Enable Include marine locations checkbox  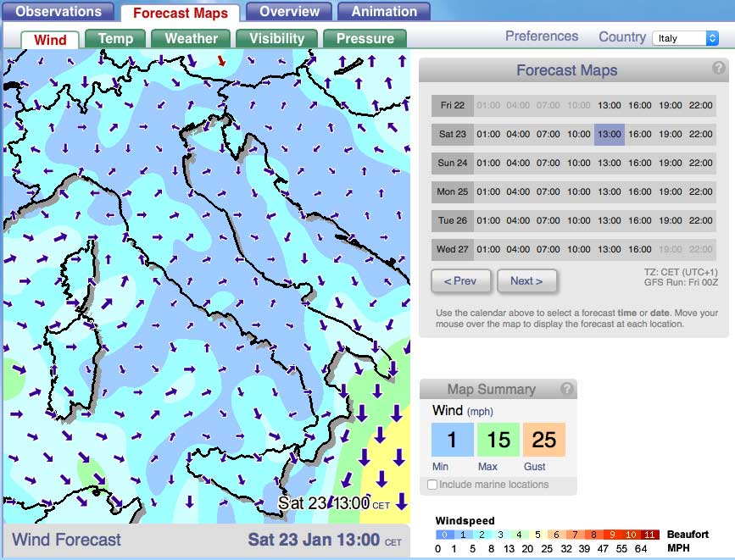pyautogui.click(x=433, y=485)
